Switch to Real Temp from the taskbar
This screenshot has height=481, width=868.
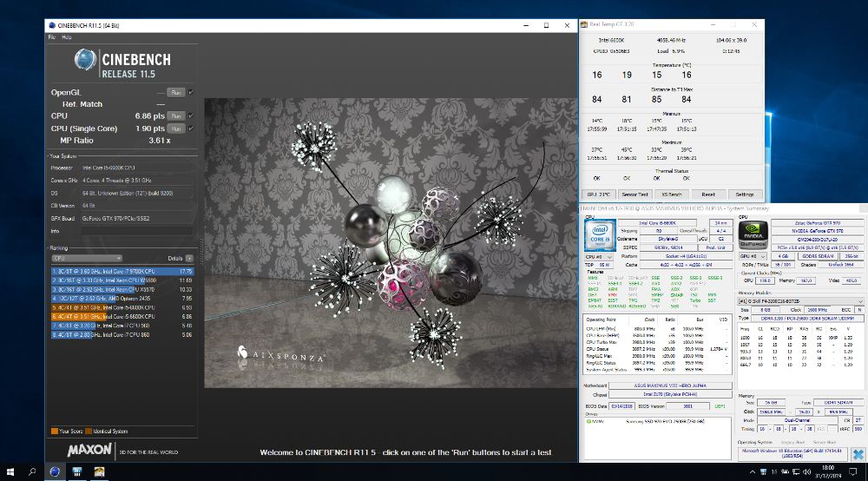point(99,471)
